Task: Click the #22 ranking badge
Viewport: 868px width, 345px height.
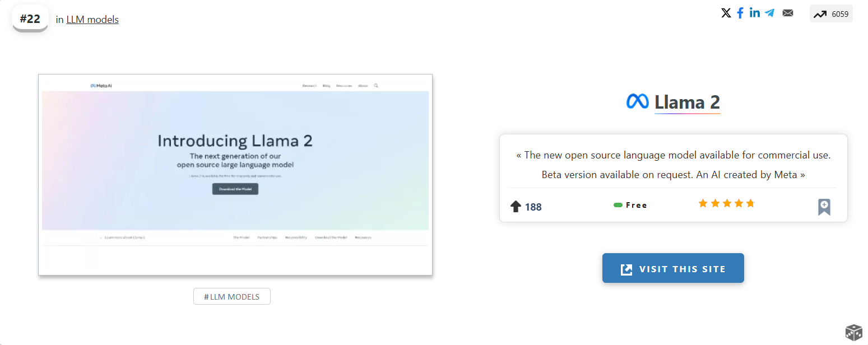Action: click(x=30, y=18)
